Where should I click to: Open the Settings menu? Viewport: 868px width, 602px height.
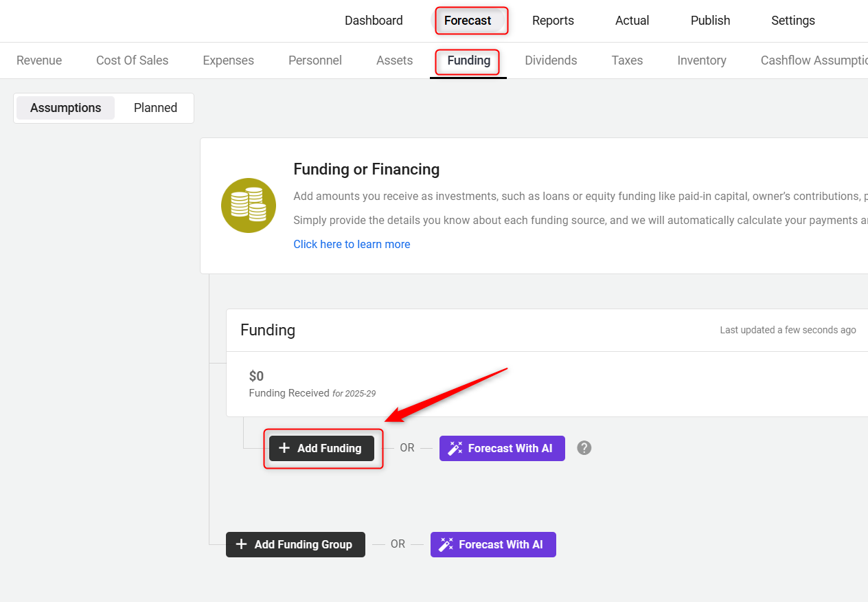click(x=793, y=21)
